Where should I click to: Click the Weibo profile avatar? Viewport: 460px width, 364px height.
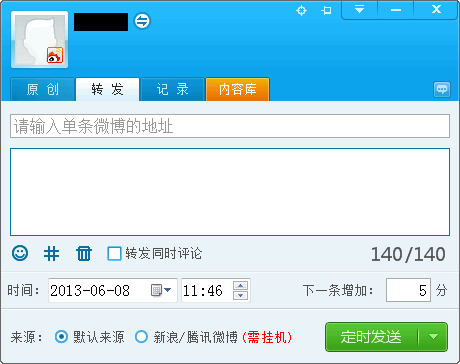[x=40, y=40]
